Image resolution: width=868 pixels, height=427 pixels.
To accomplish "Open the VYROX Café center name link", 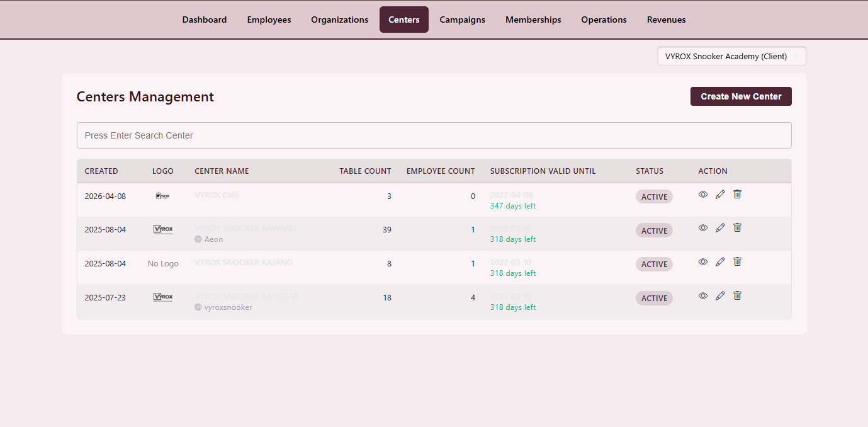I will point(217,195).
